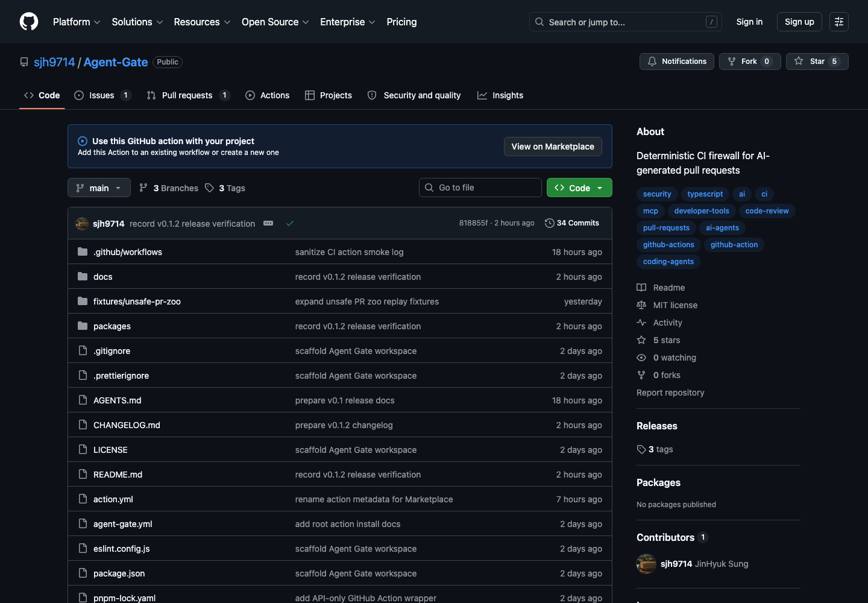Click the fork icon beside 0 forks

click(x=641, y=375)
